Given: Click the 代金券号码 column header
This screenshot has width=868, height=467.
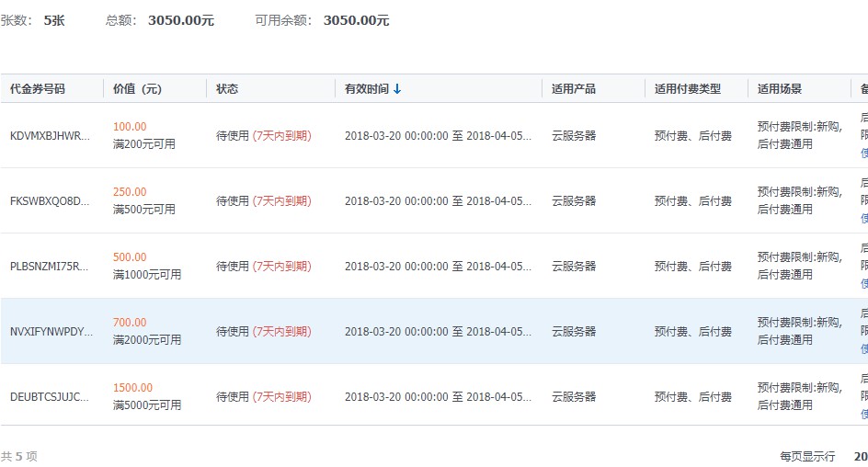Looking at the screenshot, I should (x=38, y=89).
